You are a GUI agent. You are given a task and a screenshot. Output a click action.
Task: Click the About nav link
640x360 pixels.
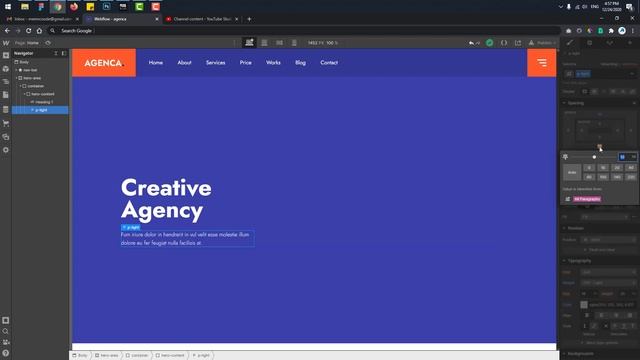pos(184,62)
